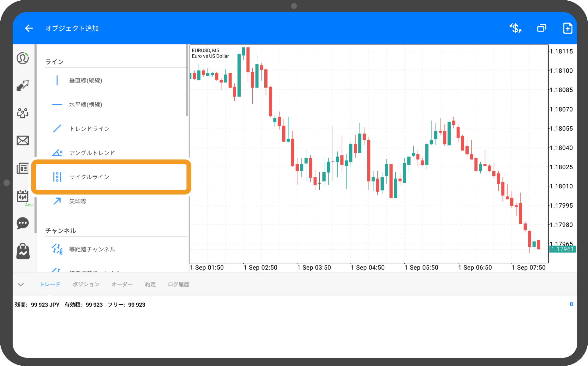Click the current price label 1.17961
The height and width of the screenshot is (366, 588).
562,249
